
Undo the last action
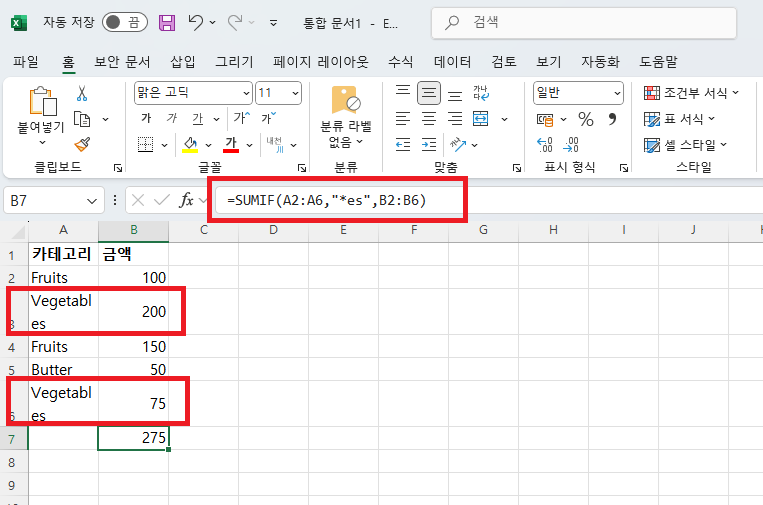(x=196, y=22)
